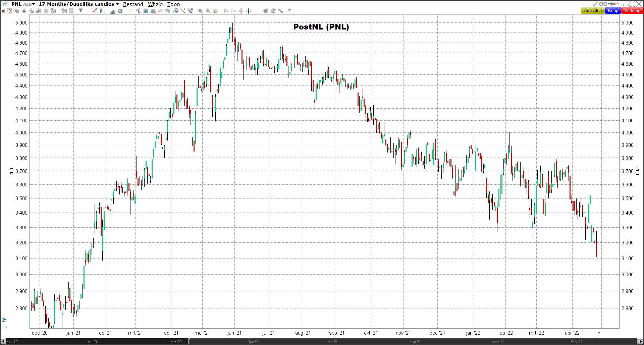Screen dimensions: 644x345
Task: Click the golden wrench icon top right
Action: tap(595, 4)
